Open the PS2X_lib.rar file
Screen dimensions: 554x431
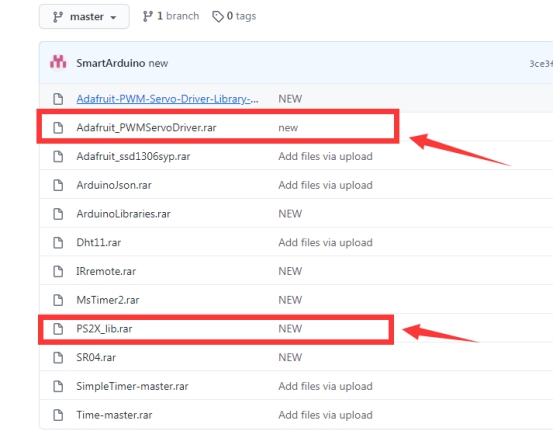[x=104, y=329]
